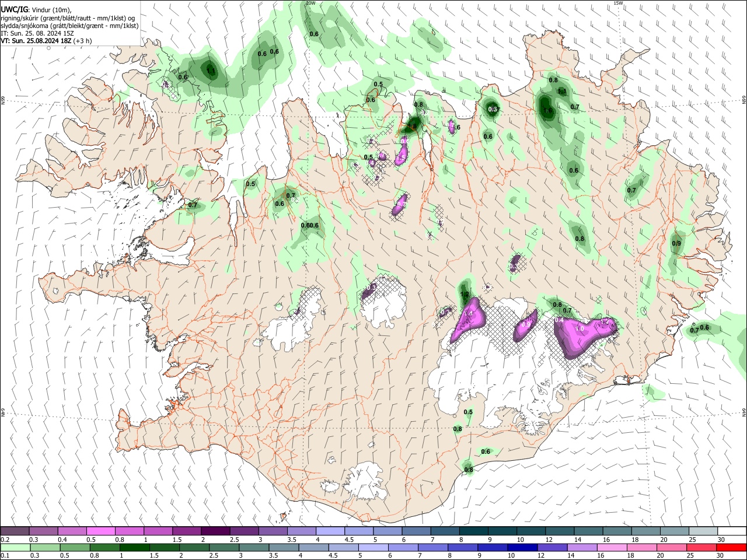The image size is (747, 560).
Task: Click the '1.4' value on the purple snow area
Action: coord(467,314)
